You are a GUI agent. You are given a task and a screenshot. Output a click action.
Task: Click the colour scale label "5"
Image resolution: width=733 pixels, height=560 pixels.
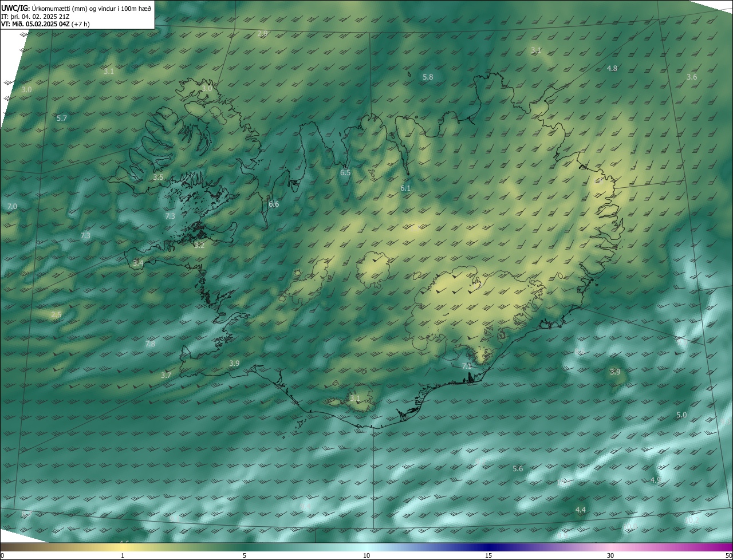click(x=245, y=555)
